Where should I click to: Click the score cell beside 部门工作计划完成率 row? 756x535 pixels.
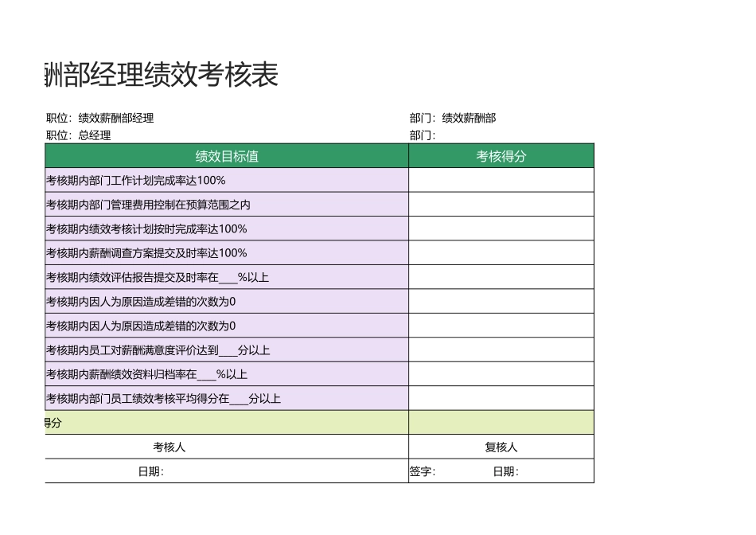pyautogui.click(x=501, y=180)
